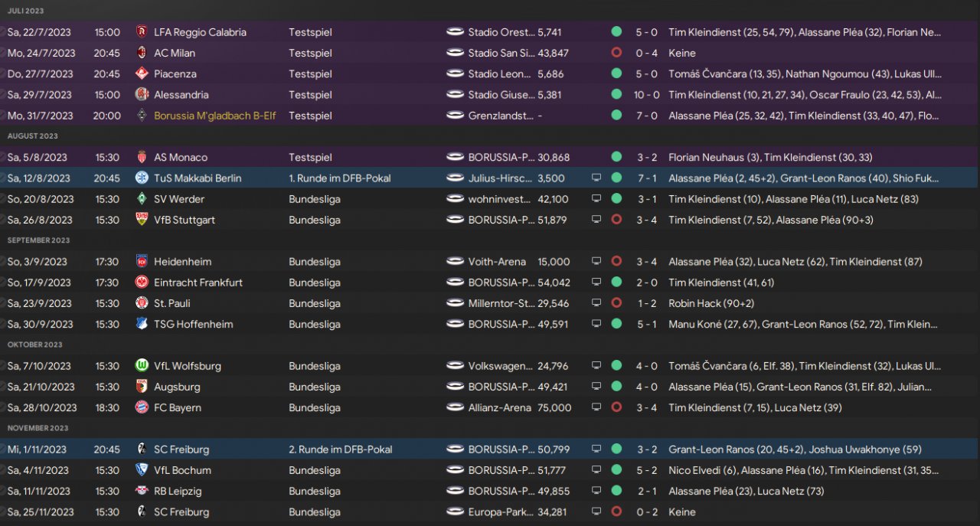Click the Augsburg club crest
Image resolution: width=980 pixels, height=526 pixels.
click(x=141, y=387)
